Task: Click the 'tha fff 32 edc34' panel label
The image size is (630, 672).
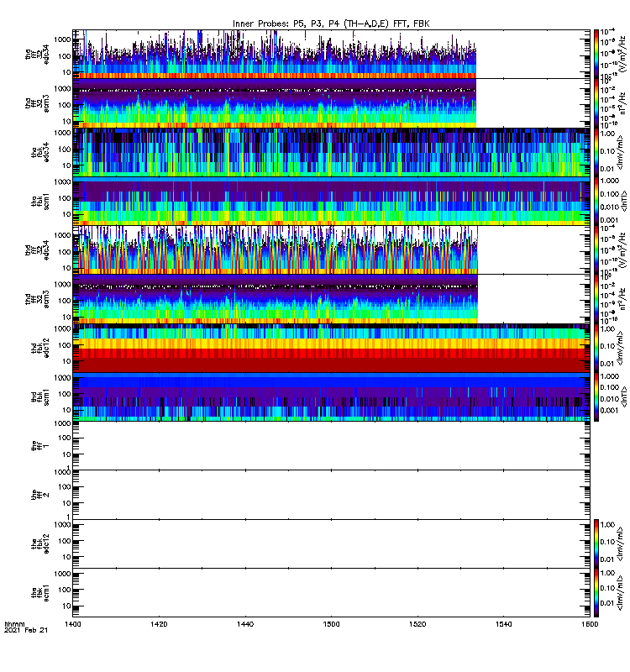Action: coord(37,55)
